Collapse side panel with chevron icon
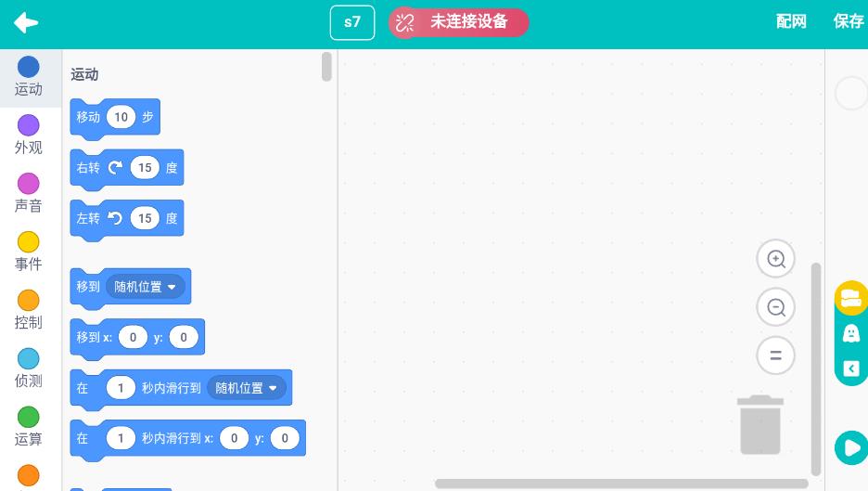 [850, 368]
